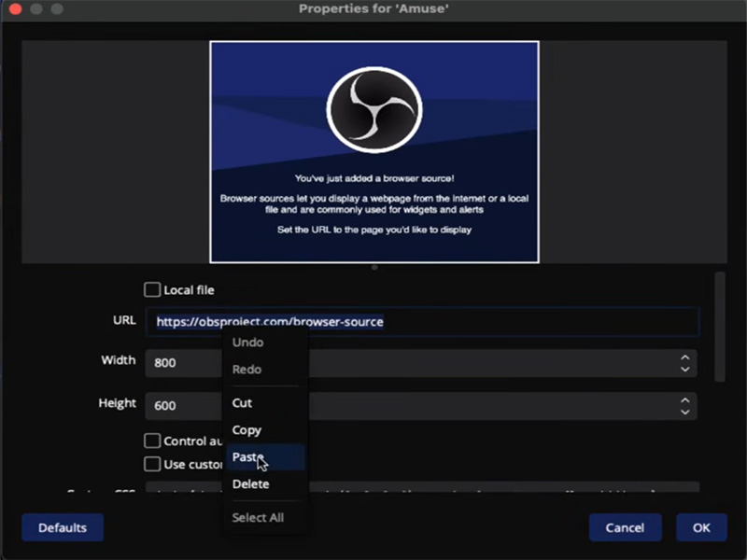
Task: Click the preview splitter handle dot
Action: [374, 268]
